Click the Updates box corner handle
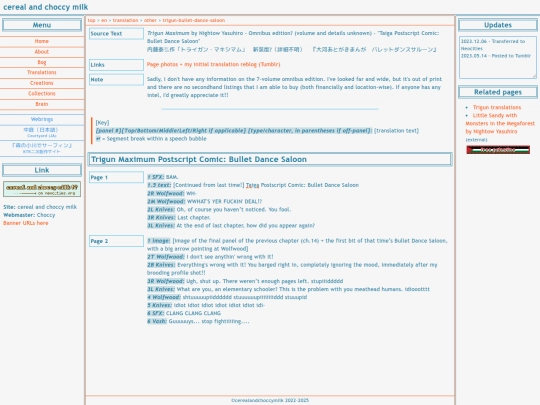540x405 pixels. tap(534, 76)
